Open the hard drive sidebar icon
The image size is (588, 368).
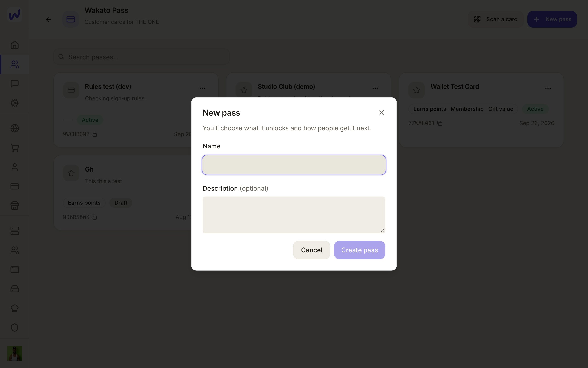pyautogui.click(x=14, y=289)
